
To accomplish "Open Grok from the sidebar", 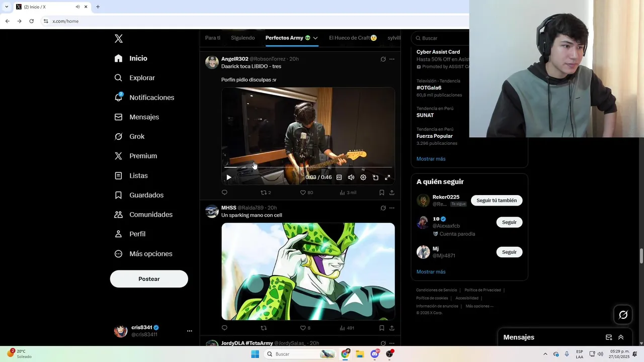I will point(129,136).
